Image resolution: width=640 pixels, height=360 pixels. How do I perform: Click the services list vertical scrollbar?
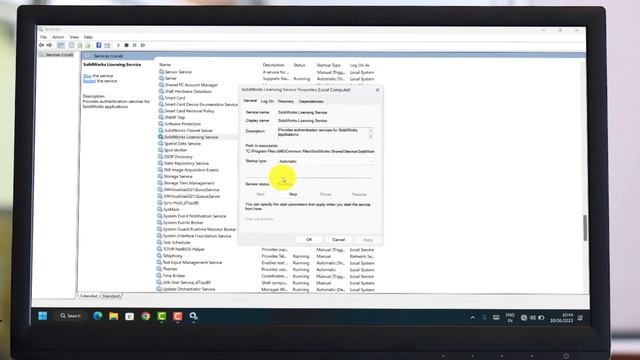[585, 228]
